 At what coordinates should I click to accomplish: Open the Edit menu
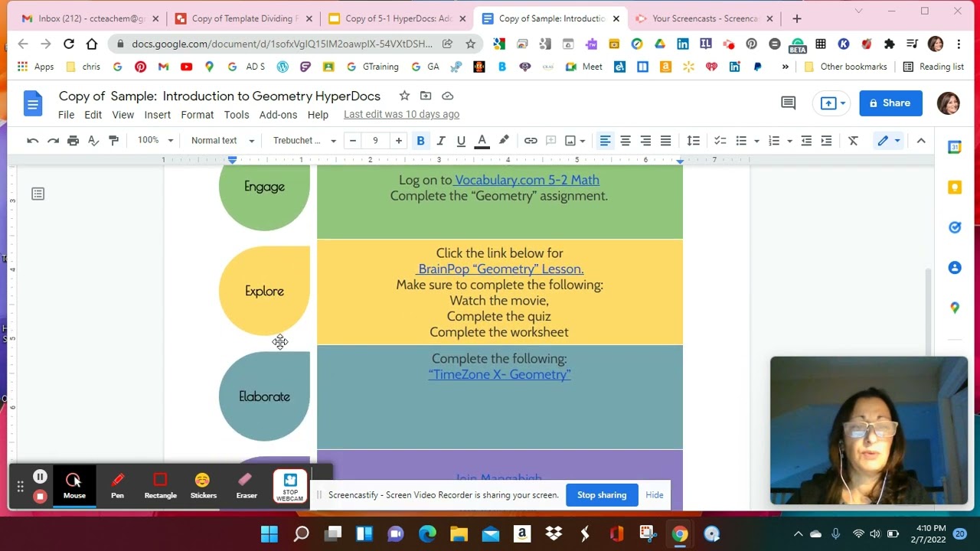click(93, 115)
